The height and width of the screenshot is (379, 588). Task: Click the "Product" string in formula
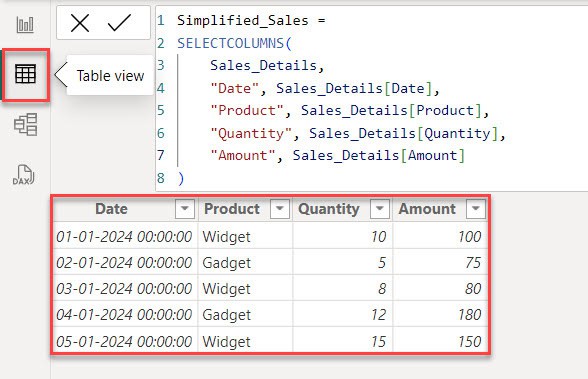247,111
